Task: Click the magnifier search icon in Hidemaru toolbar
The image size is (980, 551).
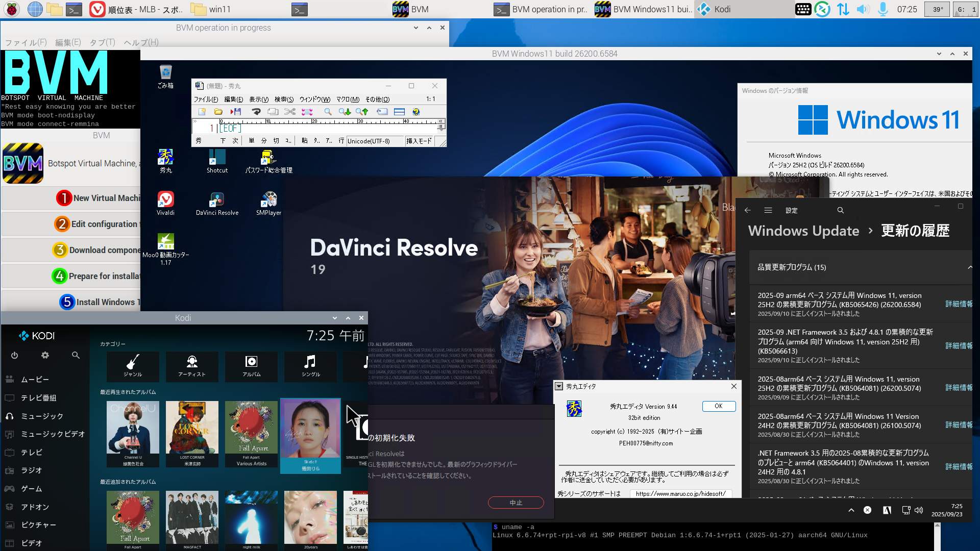Action: pyautogui.click(x=328, y=112)
